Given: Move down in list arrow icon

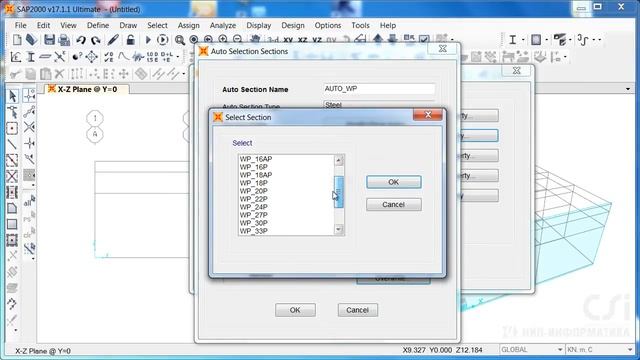Looking at the screenshot, I should [392, 39].
